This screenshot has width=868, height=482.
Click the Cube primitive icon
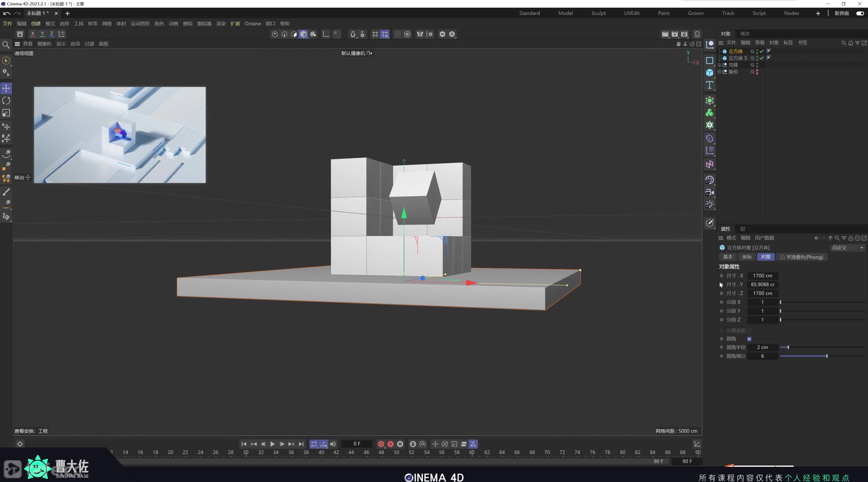710,73
